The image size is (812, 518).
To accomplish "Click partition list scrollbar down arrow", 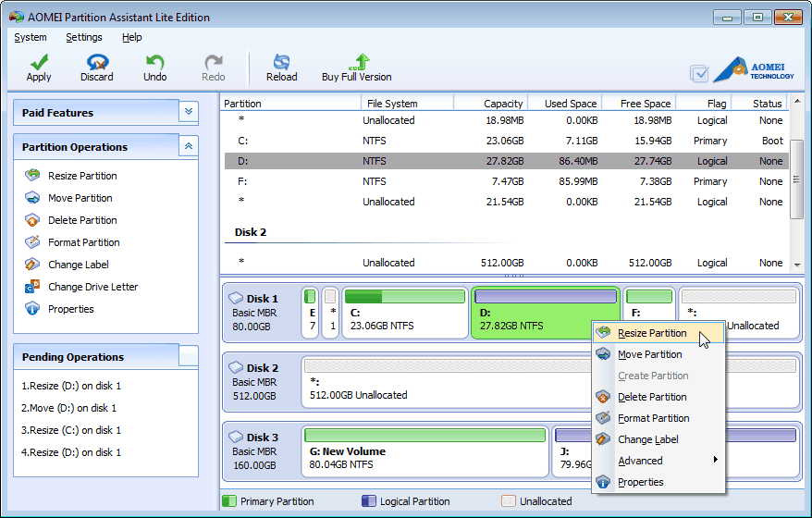I will [x=797, y=265].
